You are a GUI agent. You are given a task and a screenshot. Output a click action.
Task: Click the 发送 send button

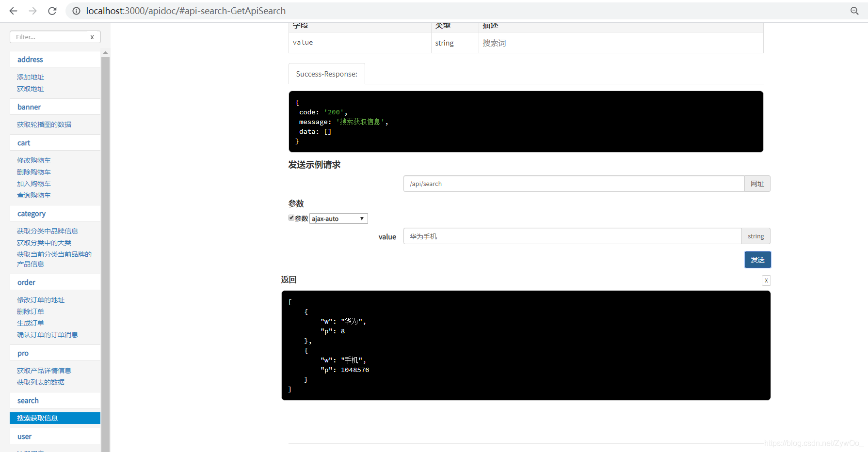(757, 260)
